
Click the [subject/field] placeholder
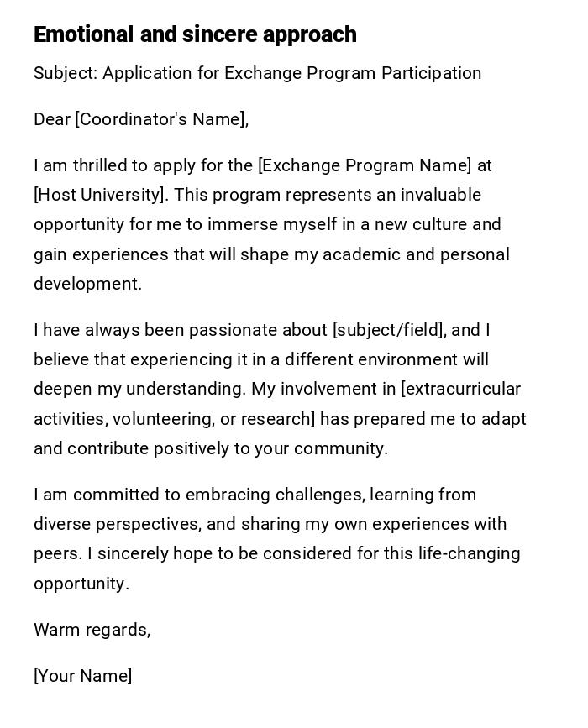point(389,330)
